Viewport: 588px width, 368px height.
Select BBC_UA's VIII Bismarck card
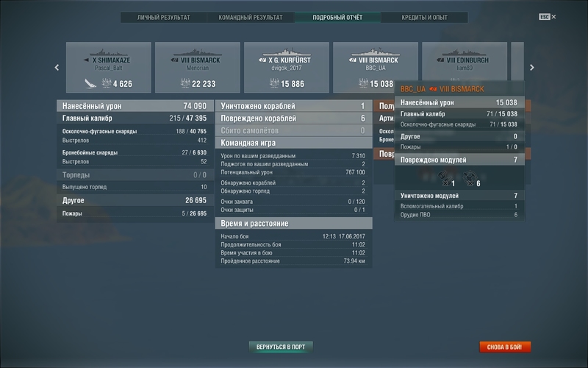(376, 67)
